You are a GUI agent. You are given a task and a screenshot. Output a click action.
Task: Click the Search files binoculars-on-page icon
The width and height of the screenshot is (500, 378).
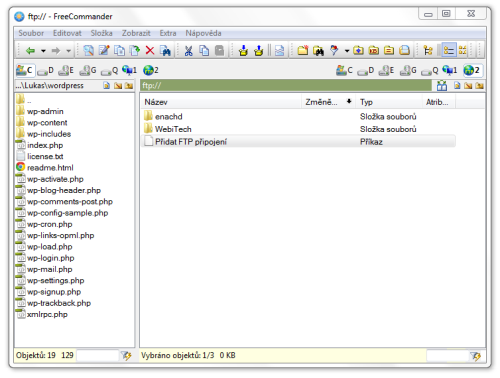(x=165, y=51)
